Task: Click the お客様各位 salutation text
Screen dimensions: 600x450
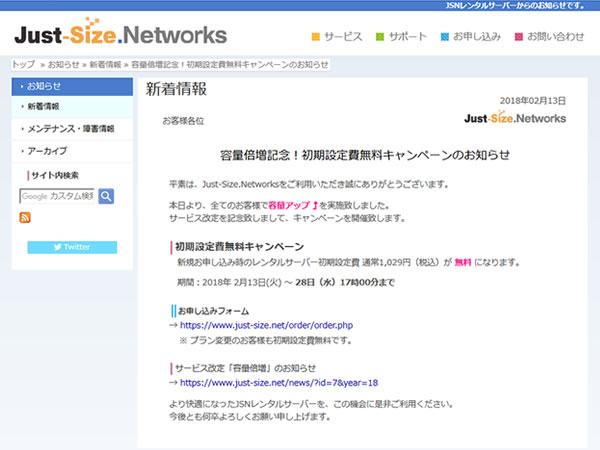Action: pyautogui.click(x=183, y=121)
